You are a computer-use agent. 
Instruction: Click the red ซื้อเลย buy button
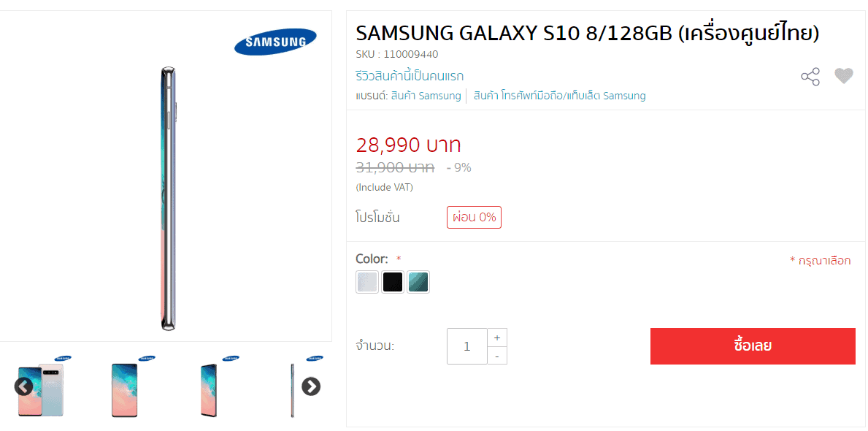753,346
